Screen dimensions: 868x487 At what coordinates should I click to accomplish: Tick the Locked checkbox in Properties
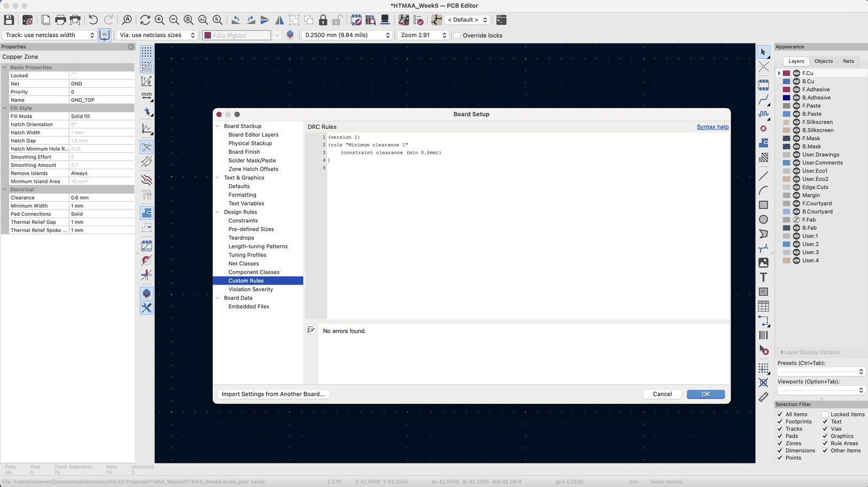[x=74, y=75]
